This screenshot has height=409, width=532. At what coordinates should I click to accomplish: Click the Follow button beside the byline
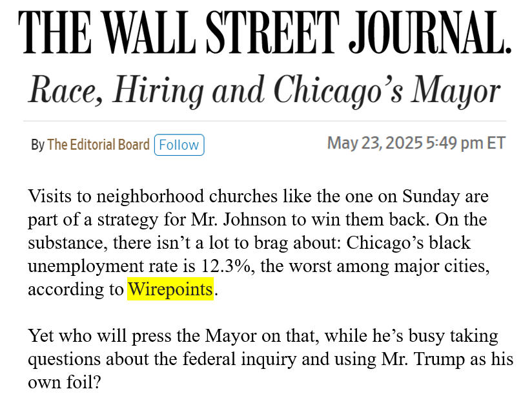point(179,145)
